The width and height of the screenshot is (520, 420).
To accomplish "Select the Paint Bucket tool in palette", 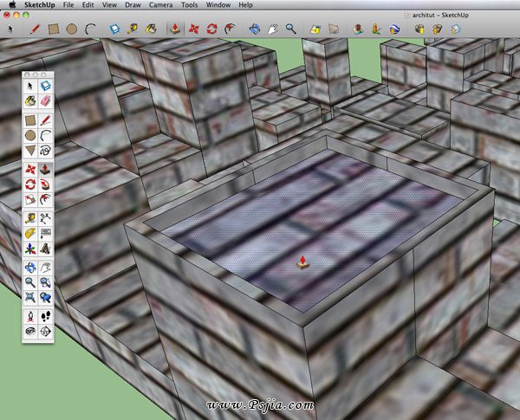I will (x=30, y=100).
